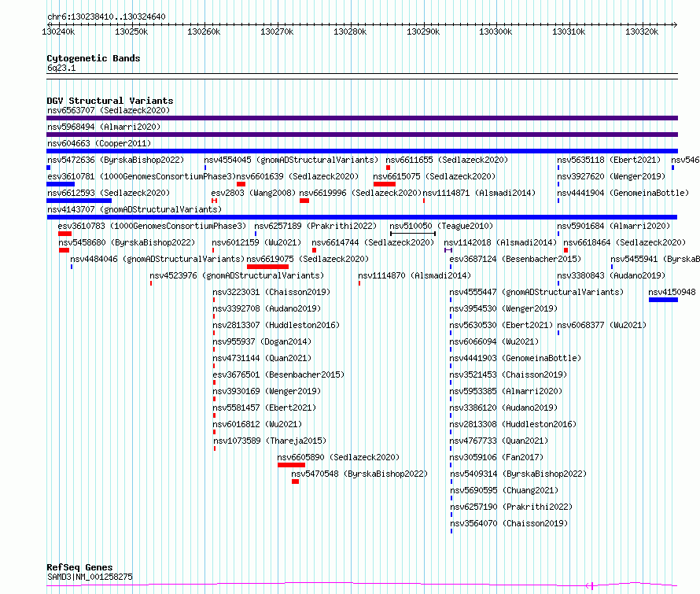
Task: Select the nsv6612593 (Sedlazeck2020) blue bar
Action: (79, 201)
